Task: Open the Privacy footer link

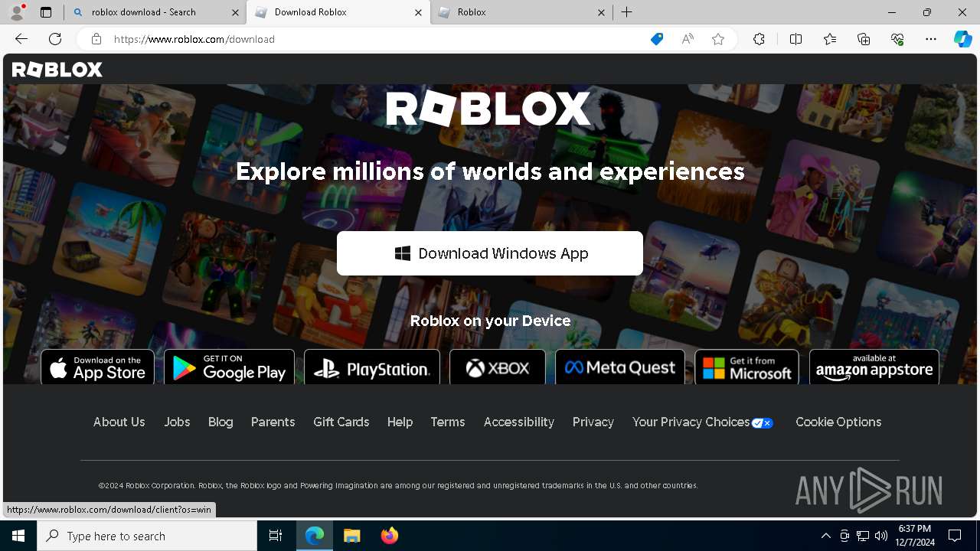Action: click(x=593, y=422)
